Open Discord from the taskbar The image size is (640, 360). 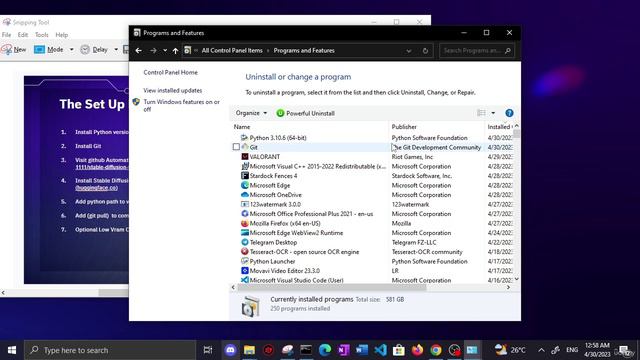[x=231, y=350]
